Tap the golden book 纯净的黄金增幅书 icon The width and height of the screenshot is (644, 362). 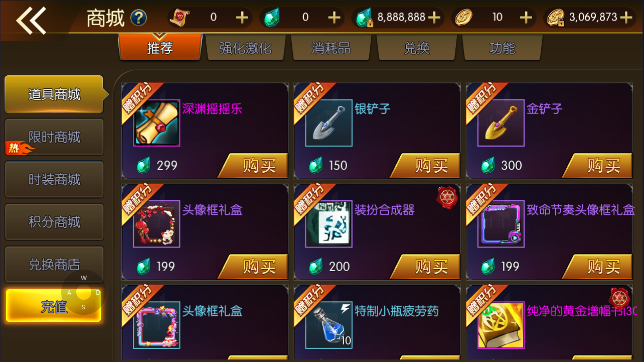click(x=501, y=325)
